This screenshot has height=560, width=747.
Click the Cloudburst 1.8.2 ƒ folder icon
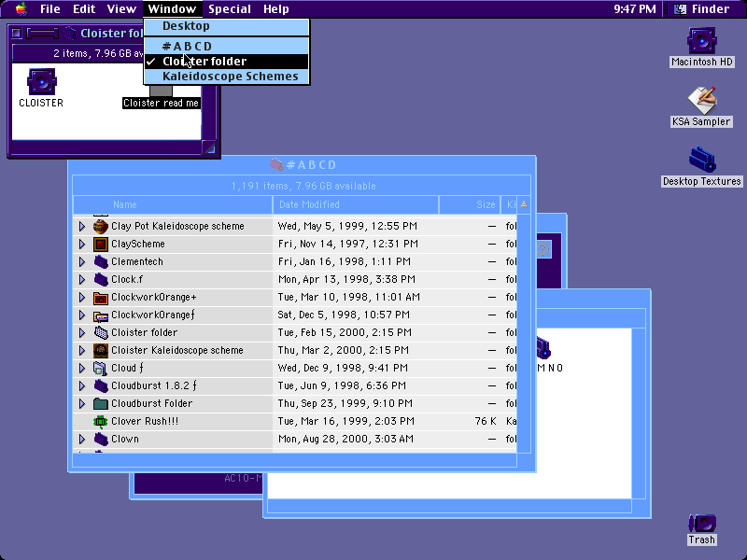(101, 385)
